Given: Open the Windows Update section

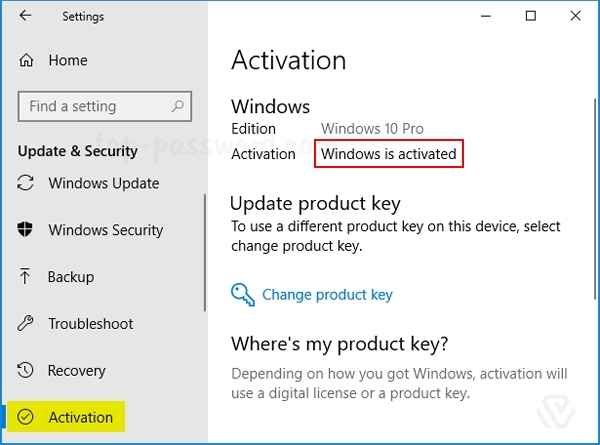Looking at the screenshot, I should 103,184.
